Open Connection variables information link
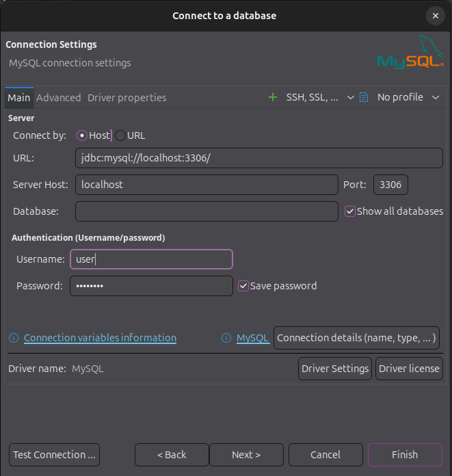The width and height of the screenshot is (452, 476). (x=100, y=338)
